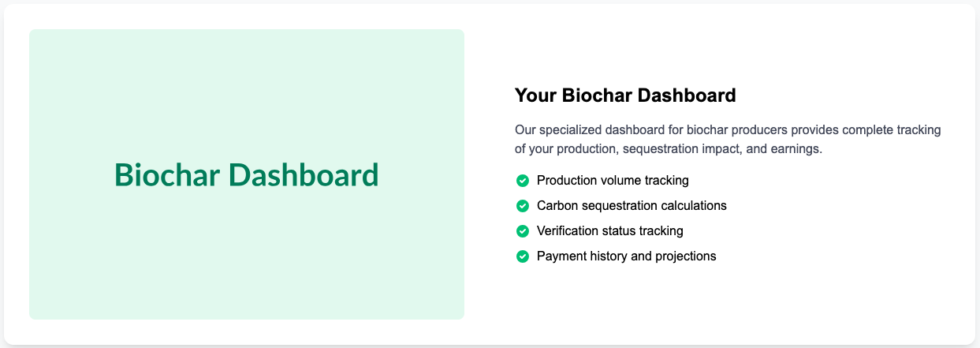
Task: Click the 'Your Biochar Dashboard' heading
Action: pos(625,95)
